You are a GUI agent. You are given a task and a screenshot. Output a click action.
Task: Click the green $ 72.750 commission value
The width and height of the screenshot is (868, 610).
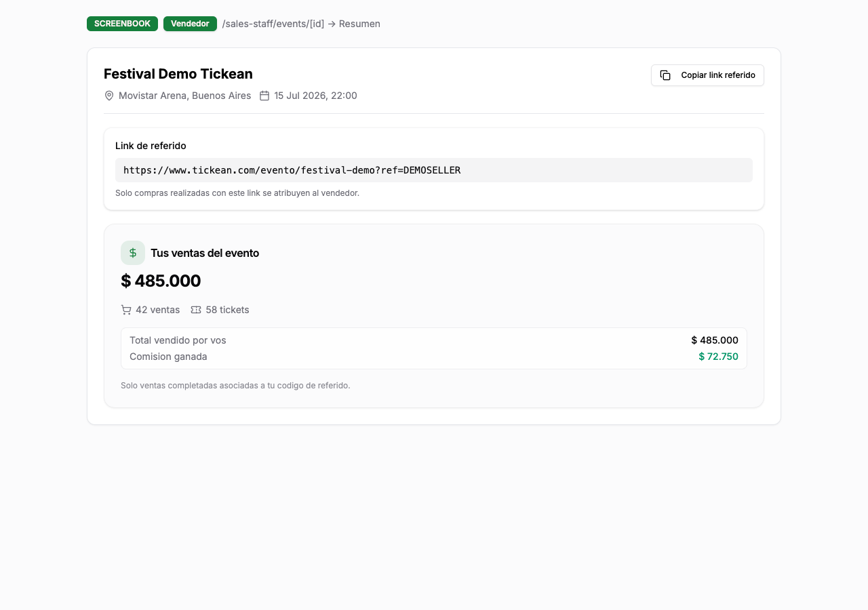719,357
